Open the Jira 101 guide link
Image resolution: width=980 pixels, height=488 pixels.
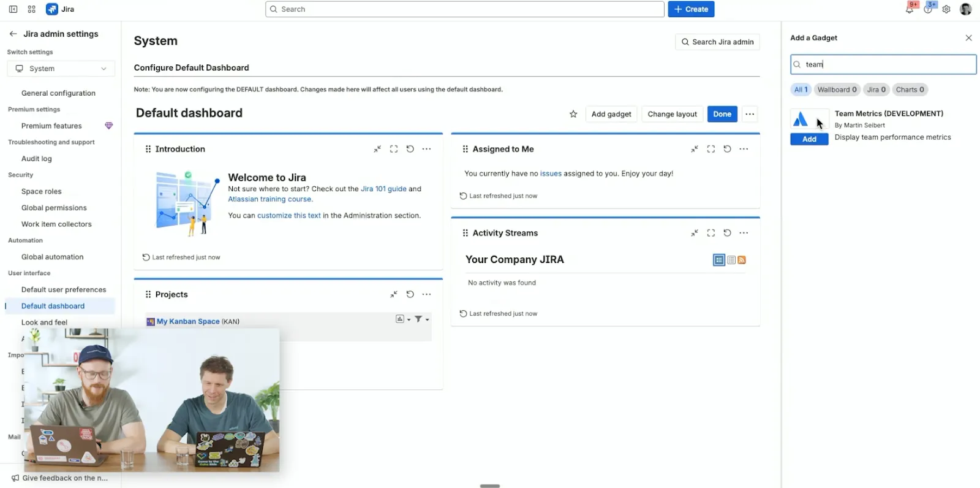pos(383,189)
